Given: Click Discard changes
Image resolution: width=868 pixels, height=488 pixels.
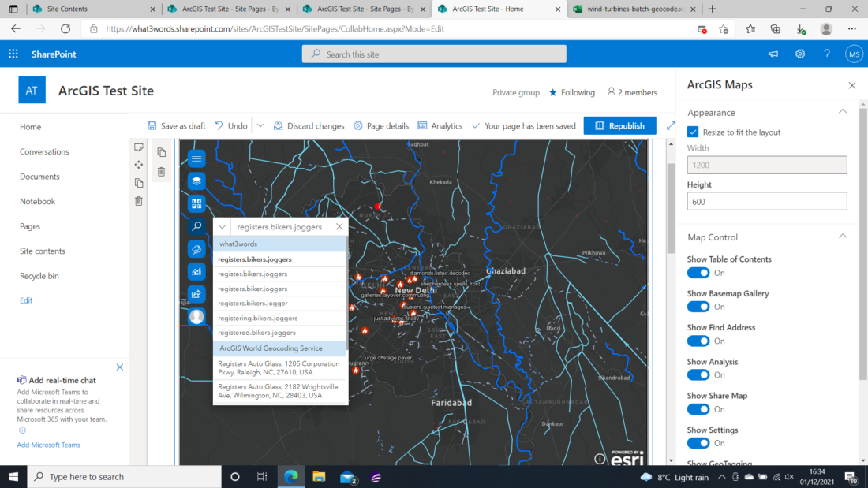Looking at the screenshot, I should point(309,125).
